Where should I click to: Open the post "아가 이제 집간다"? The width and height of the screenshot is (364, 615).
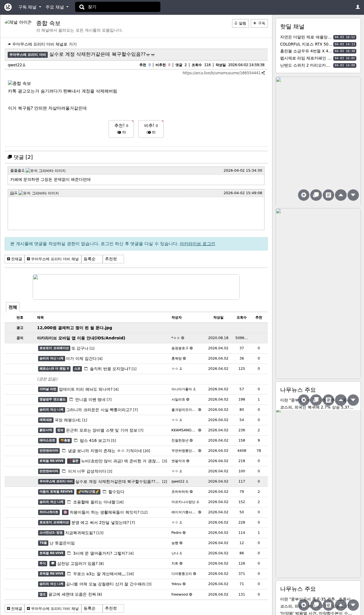click(81, 358)
